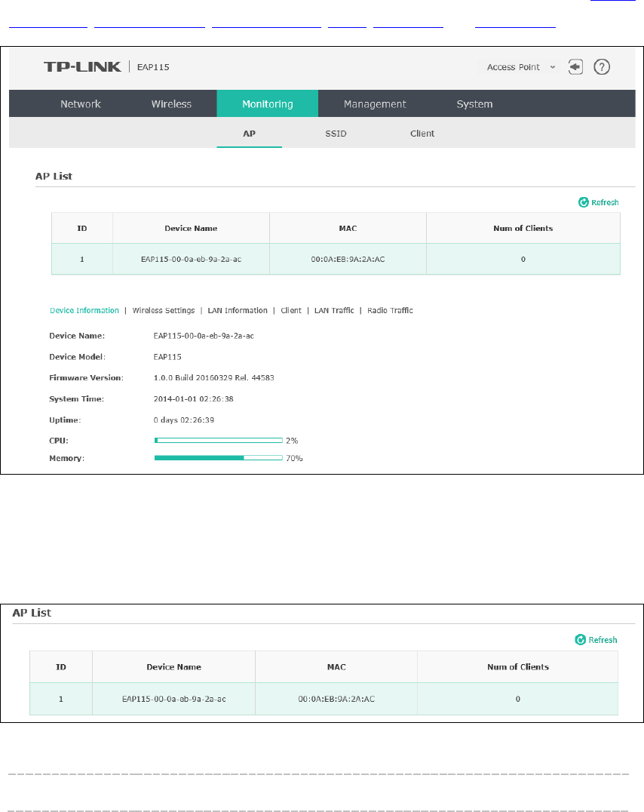
Task: Open the Wireless menu tab
Action: [x=171, y=104]
